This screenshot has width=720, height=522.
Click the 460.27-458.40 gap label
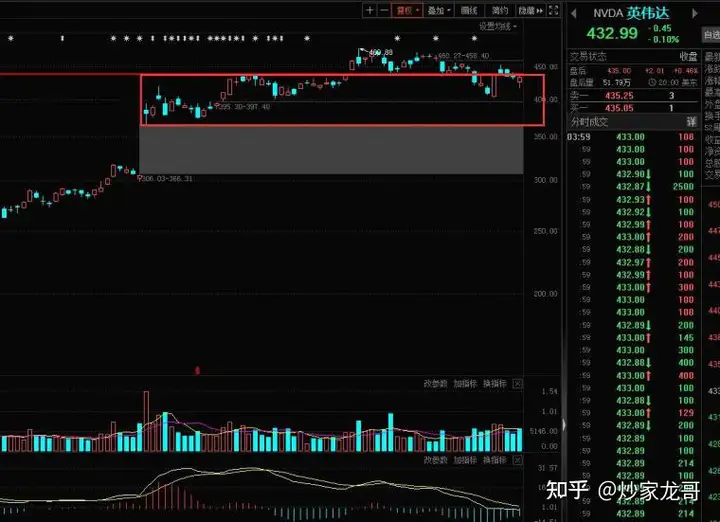(x=464, y=56)
